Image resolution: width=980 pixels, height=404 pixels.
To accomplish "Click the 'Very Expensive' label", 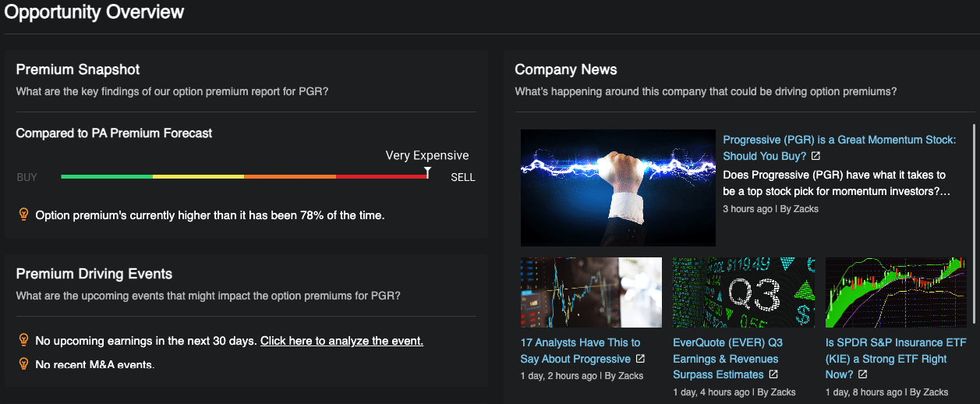I will pos(427,155).
